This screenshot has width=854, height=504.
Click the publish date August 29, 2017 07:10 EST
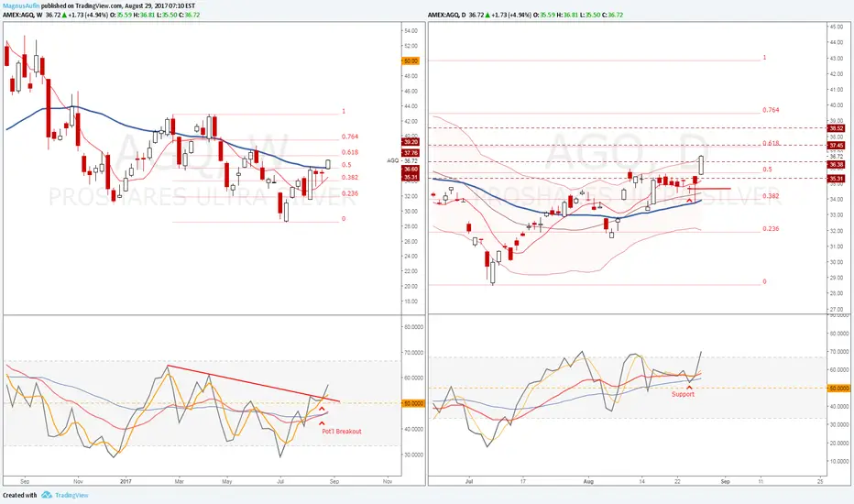[x=159, y=6]
